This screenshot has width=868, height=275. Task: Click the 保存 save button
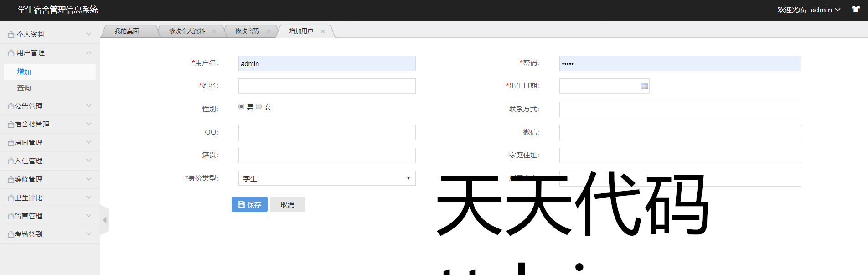click(249, 205)
